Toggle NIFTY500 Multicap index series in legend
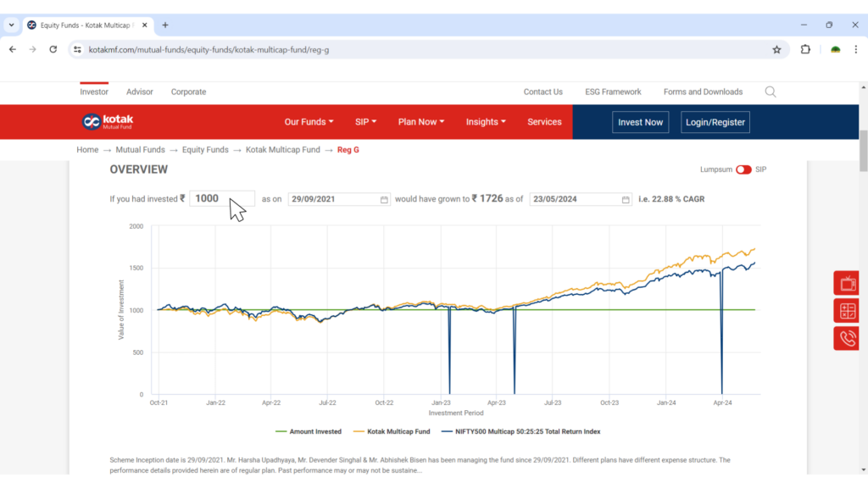 [521, 431]
